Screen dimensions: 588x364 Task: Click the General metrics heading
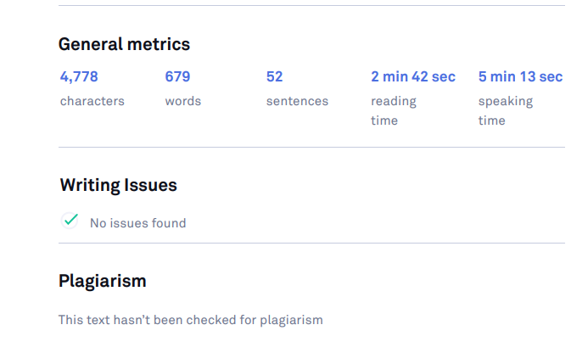click(x=124, y=44)
